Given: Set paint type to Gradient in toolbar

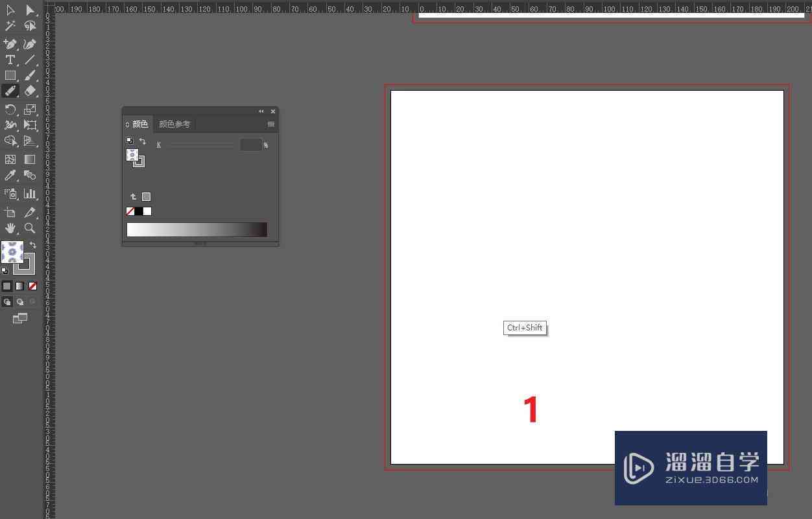Looking at the screenshot, I should point(20,286).
